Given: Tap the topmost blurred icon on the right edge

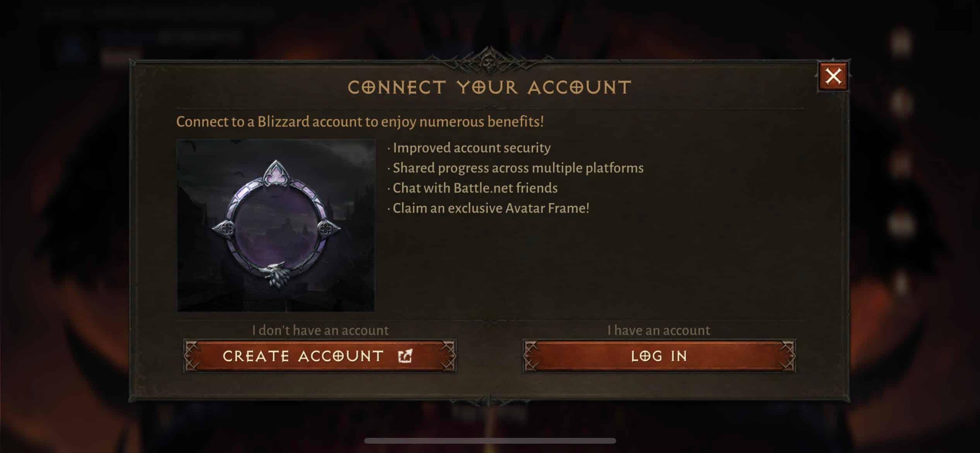Looking at the screenshot, I should (901, 43).
